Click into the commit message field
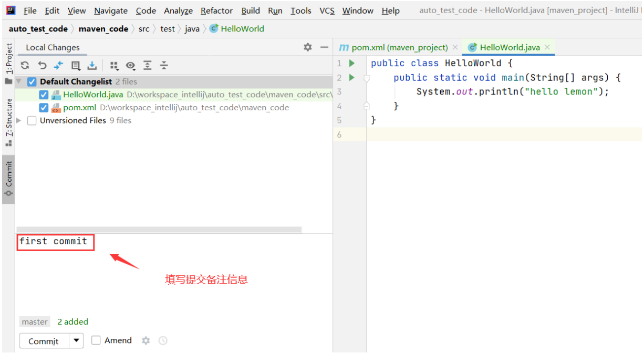Viewport: 644px width, 353px height. click(173, 273)
